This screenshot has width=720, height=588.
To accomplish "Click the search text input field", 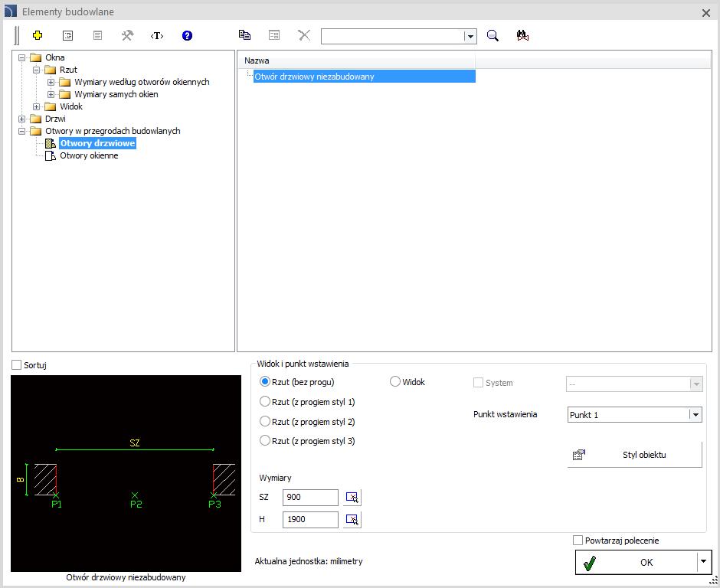I will tap(393, 36).
